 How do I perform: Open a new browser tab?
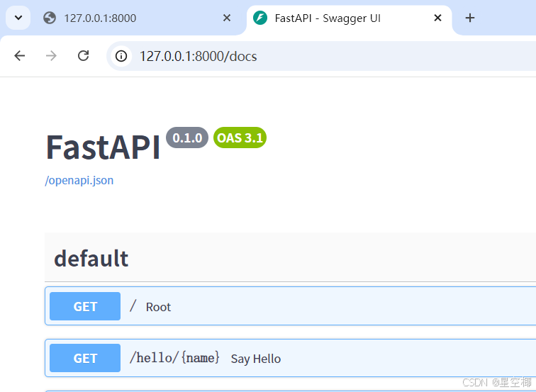(470, 18)
